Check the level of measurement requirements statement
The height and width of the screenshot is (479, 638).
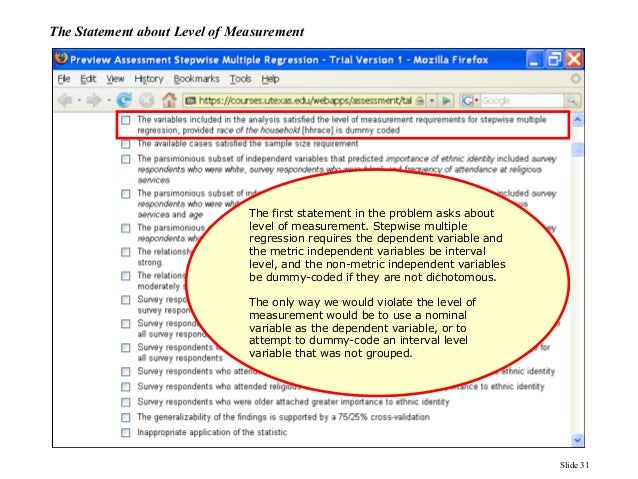point(126,120)
